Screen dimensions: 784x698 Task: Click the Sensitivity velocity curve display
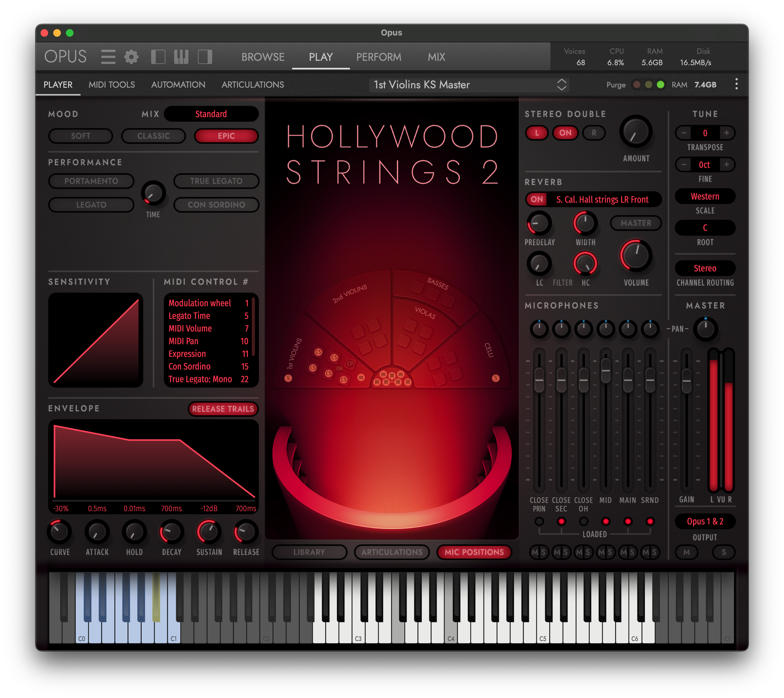96,340
